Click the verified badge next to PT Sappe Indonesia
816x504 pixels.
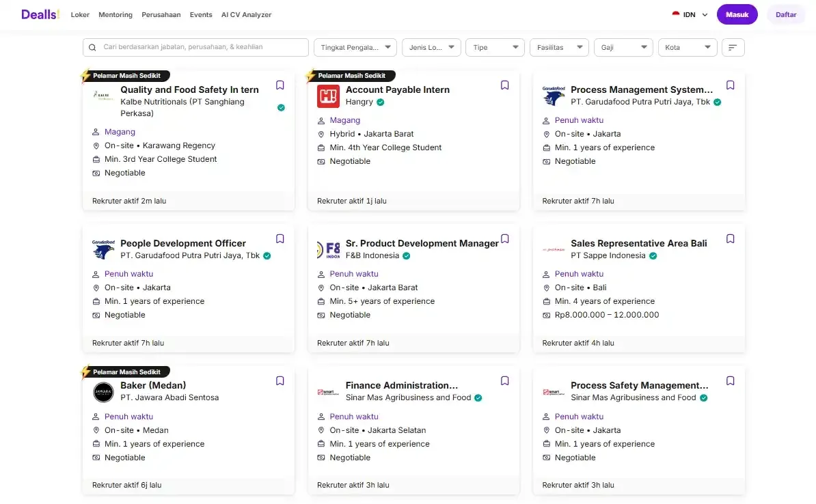(x=653, y=255)
